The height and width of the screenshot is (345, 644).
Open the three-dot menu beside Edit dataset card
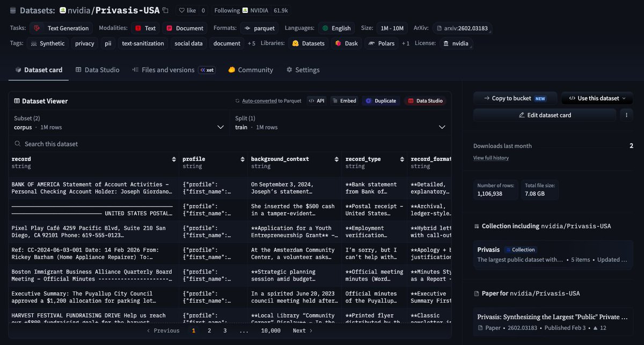click(x=626, y=115)
